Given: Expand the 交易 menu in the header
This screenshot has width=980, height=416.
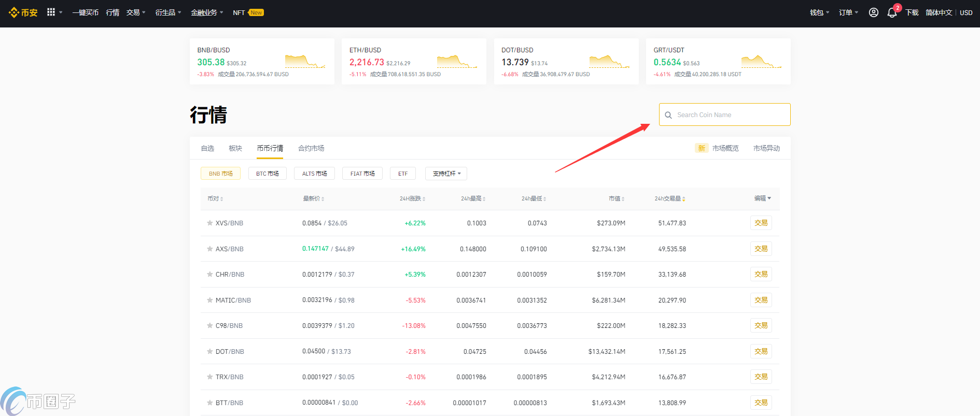Looking at the screenshot, I should 136,12.
